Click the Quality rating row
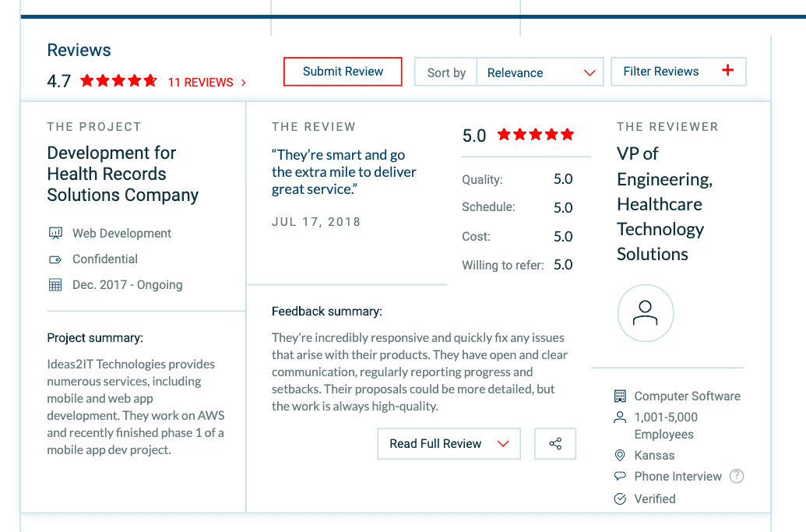This screenshot has width=806, height=532. 517,179
